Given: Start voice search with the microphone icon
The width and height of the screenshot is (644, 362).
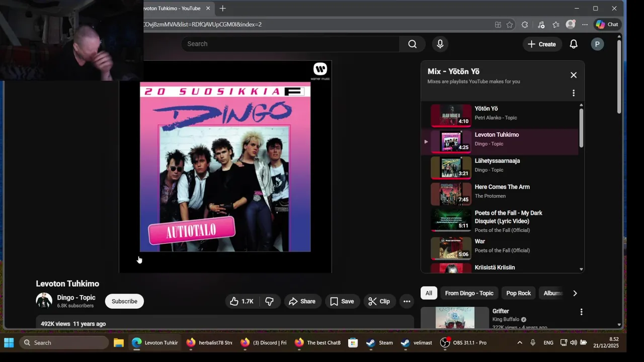Looking at the screenshot, I should [x=440, y=44].
